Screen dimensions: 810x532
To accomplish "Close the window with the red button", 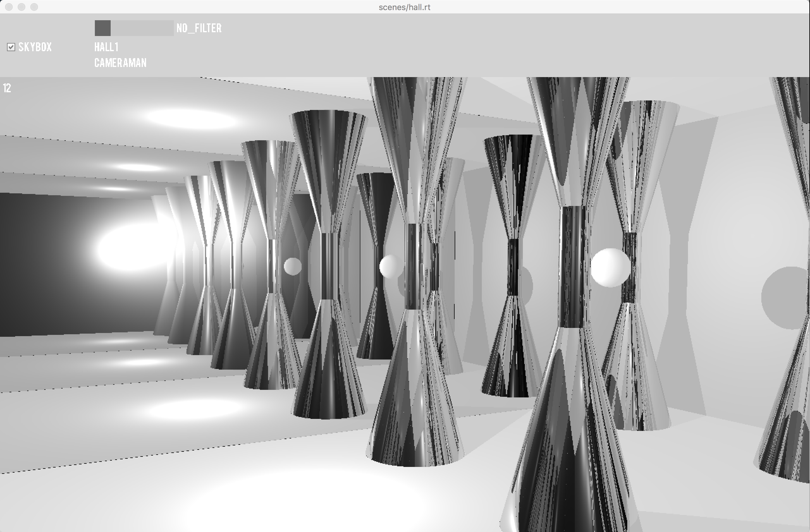I will (9, 7).
